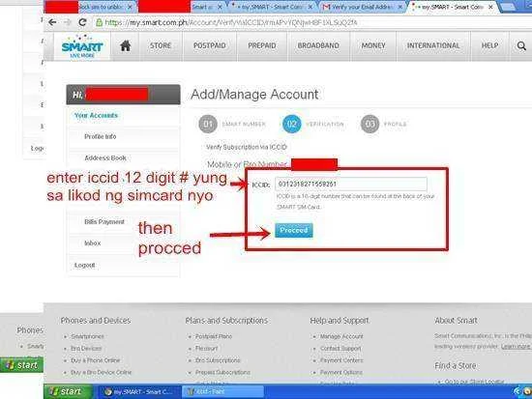Viewport: 532px width, 399px height.
Task: Click the Proceed button
Action: (x=294, y=231)
